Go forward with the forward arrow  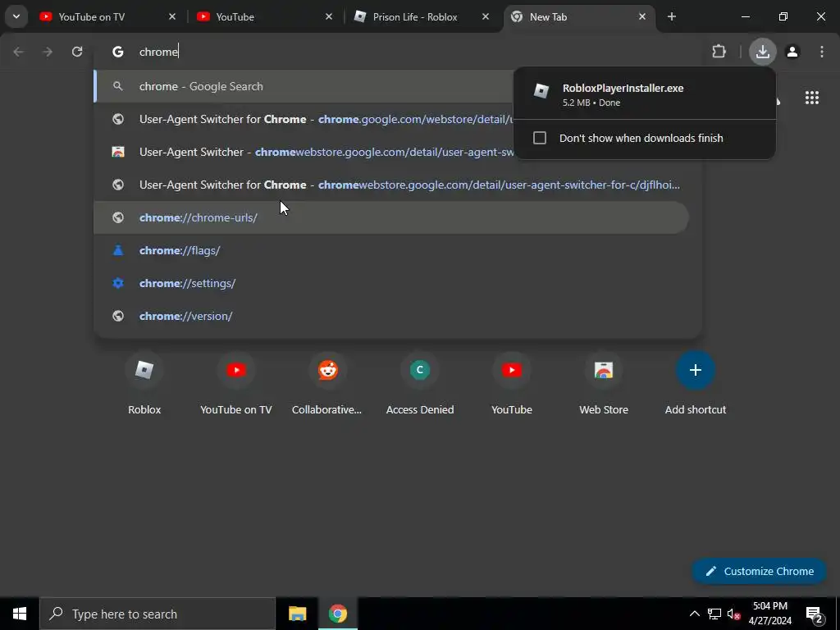[48, 52]
